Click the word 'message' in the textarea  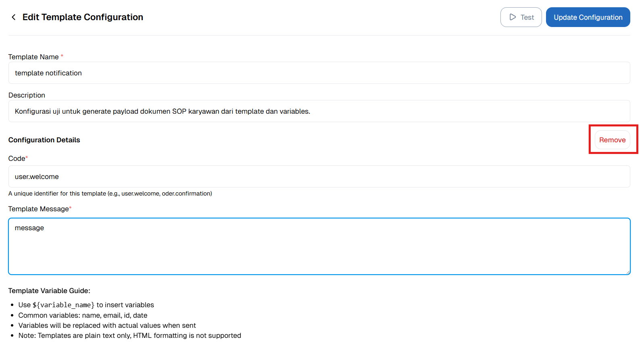pos(29,228)
